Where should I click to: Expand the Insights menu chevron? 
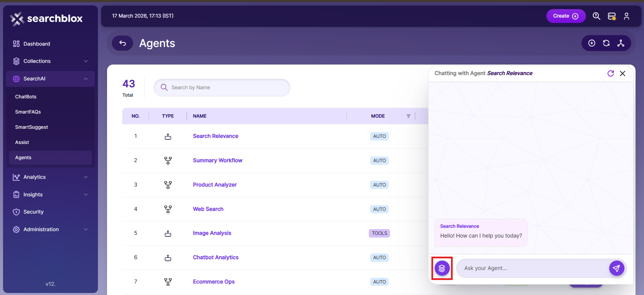(86, 195)
